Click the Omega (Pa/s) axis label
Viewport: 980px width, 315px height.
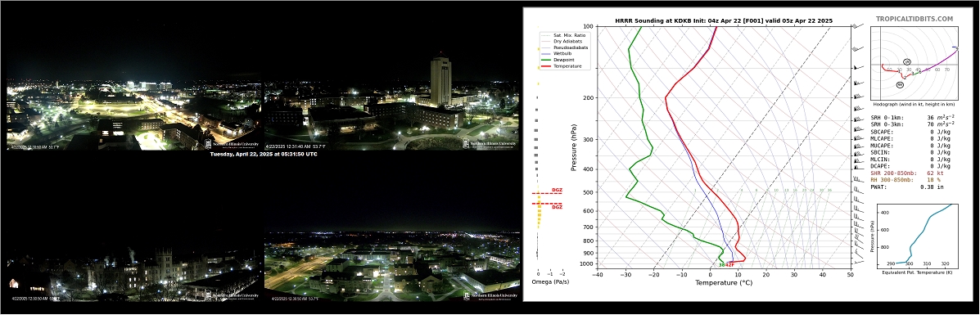point(550,281)
